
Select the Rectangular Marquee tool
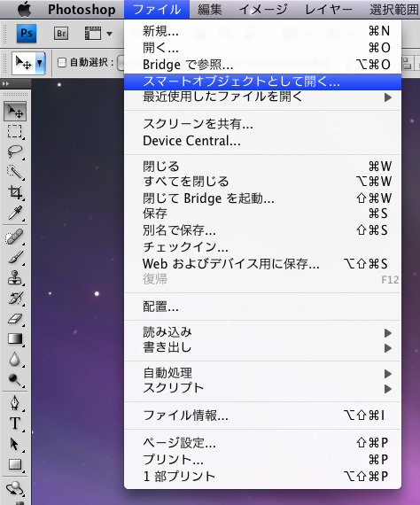[15, 131]
